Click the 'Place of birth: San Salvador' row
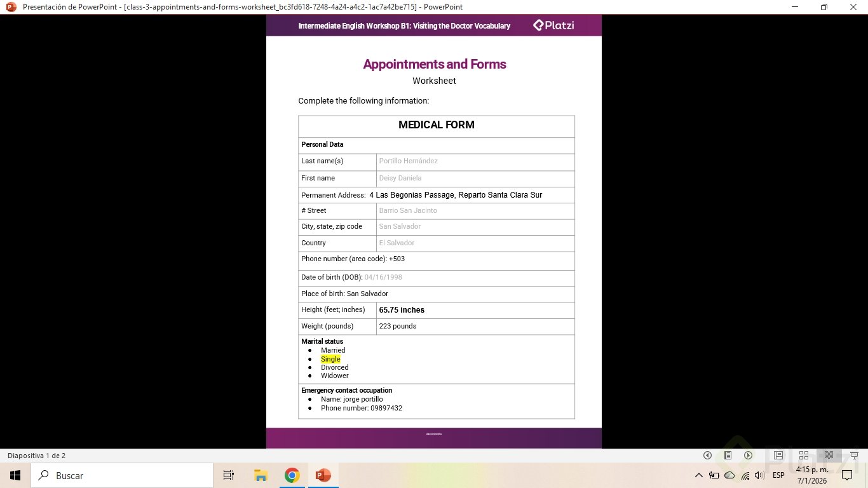Screen dimensions: 868x488 (437, 294)
